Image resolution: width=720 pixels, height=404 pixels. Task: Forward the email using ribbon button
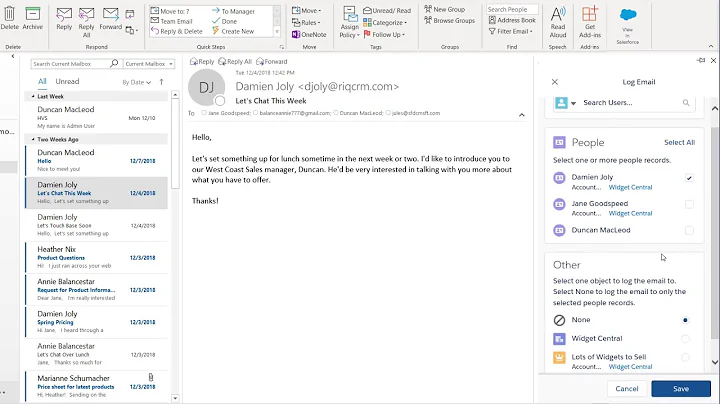click(x=111, y=19)
